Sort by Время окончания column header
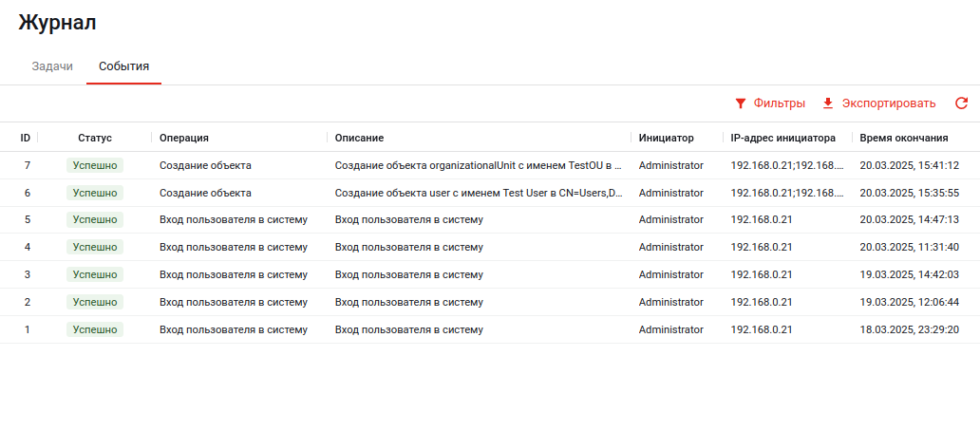 point(903,138)
